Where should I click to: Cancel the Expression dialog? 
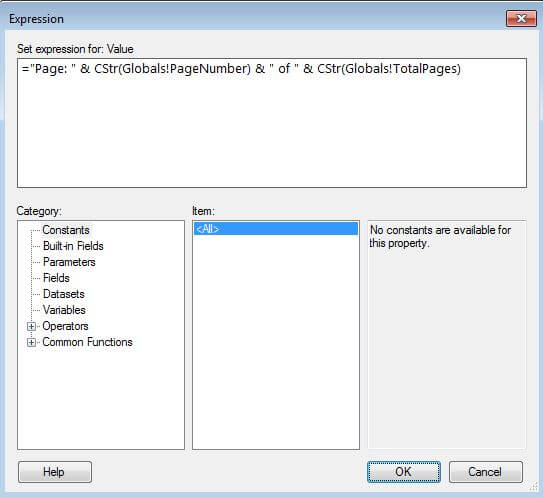click(x=486, y=472)
